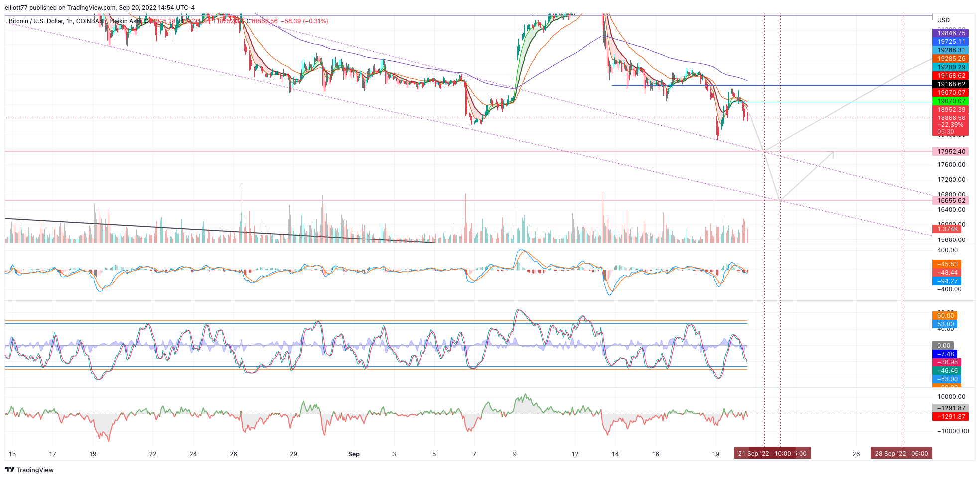Click the 17200.00 price axis tick

pyautogui.click(x=951, y=180)
